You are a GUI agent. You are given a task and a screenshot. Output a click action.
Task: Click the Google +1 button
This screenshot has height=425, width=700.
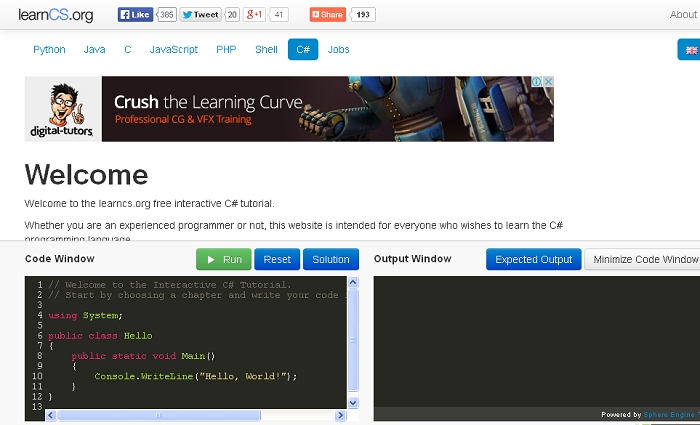254,15
